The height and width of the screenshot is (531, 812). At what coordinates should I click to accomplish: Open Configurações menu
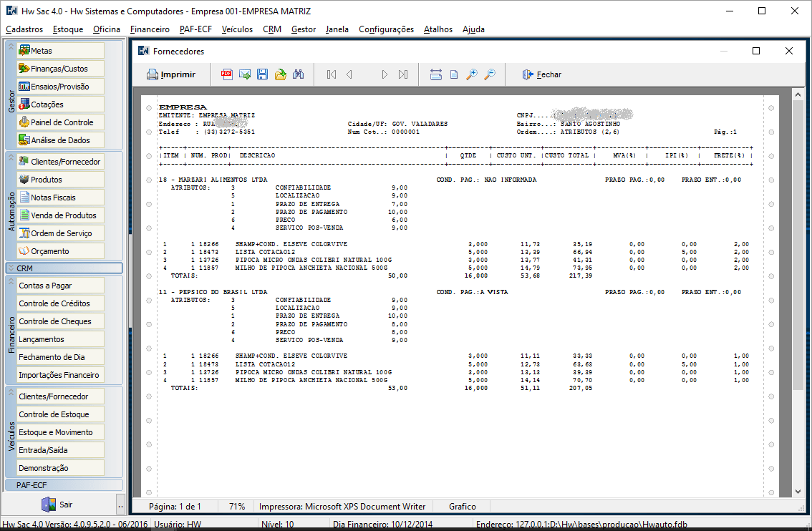pos(387,29)
